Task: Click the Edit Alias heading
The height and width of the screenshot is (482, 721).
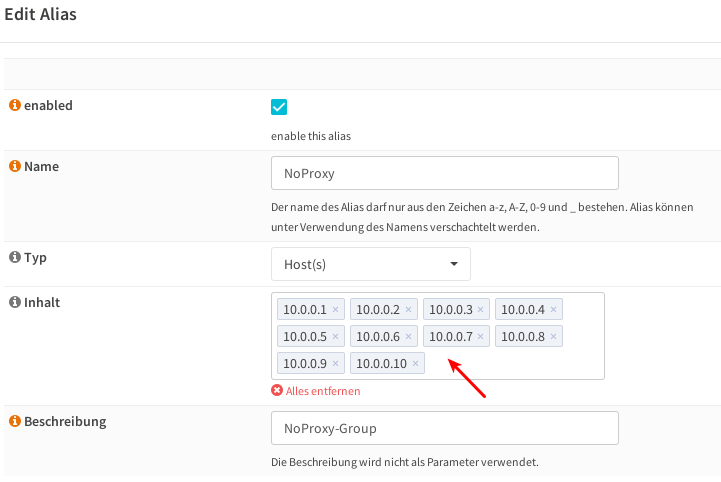Action: [x=40, y=14]
